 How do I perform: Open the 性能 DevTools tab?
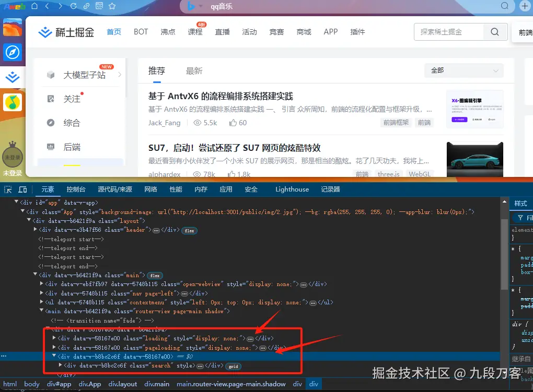176,189
